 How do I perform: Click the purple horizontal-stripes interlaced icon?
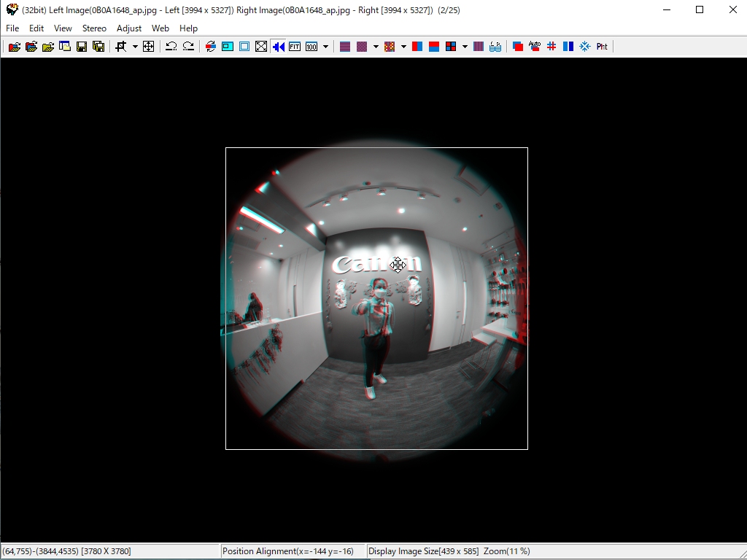(345, 46)
